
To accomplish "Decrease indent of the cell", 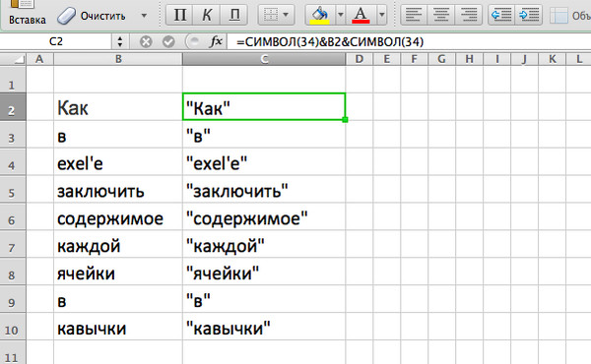I will [x=501, y=15].
